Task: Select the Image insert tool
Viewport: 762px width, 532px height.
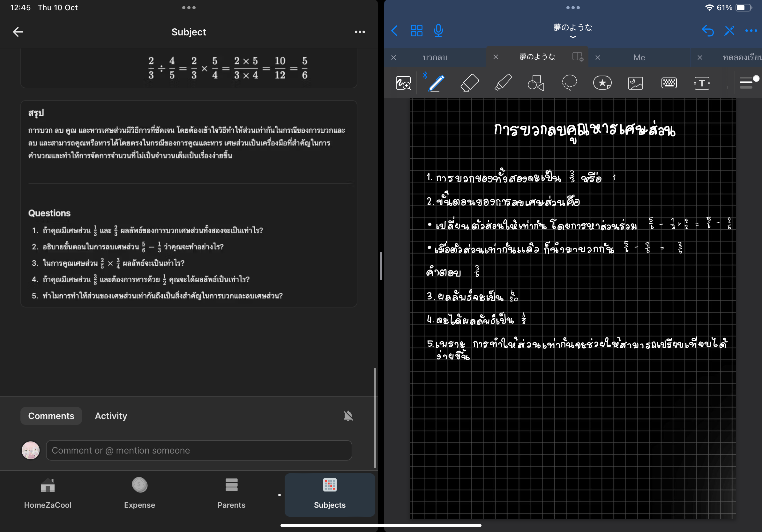Action: 636,83
